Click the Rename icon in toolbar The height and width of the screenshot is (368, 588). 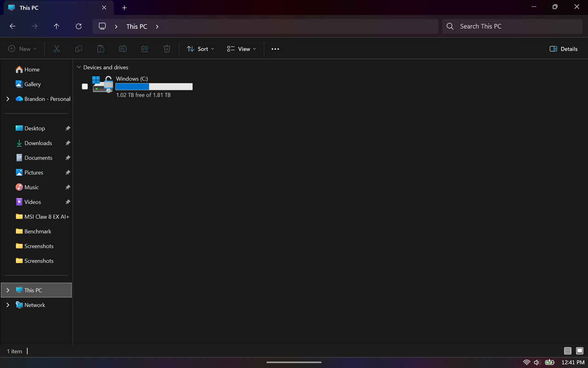pyautogui.click(x=123, y=49)
